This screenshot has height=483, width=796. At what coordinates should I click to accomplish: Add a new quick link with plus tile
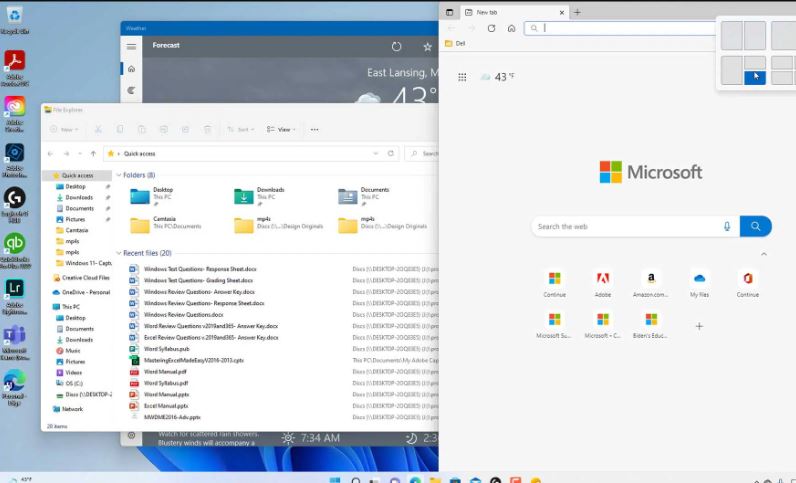(x=699, y=326)
